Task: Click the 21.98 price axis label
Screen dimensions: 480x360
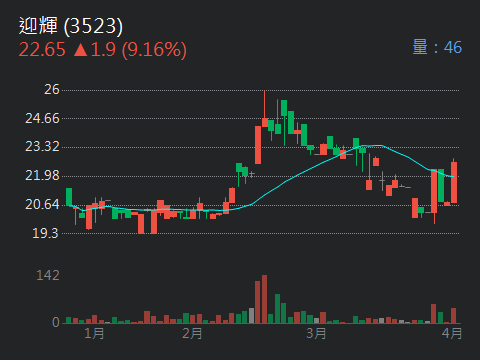Action: pos(42,176)
